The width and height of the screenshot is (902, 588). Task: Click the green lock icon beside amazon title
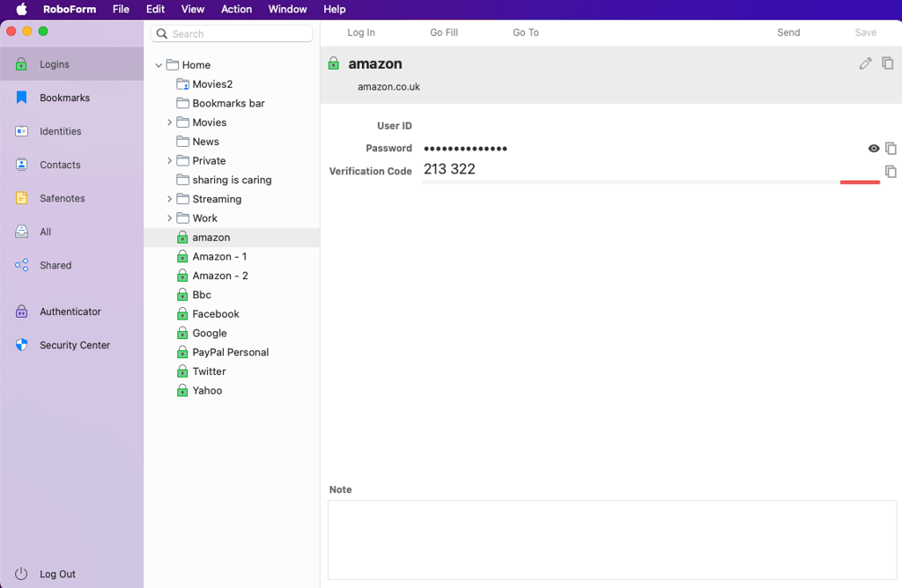(x=334, y=63)
